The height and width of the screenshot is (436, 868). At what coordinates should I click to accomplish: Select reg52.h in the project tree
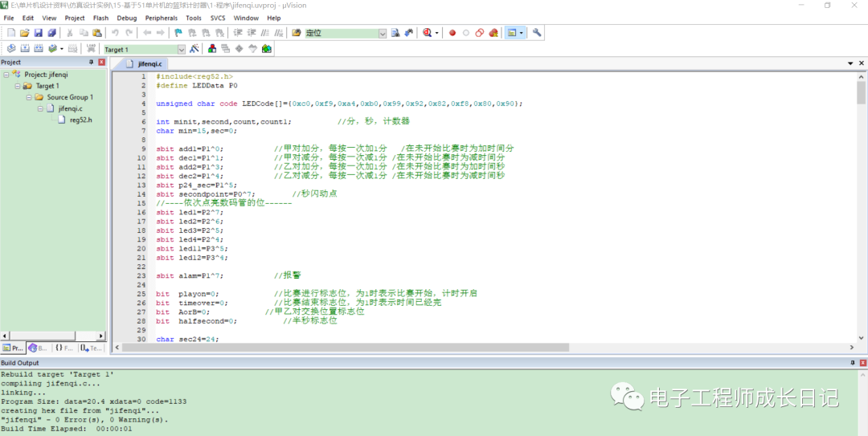coord(80,120)
